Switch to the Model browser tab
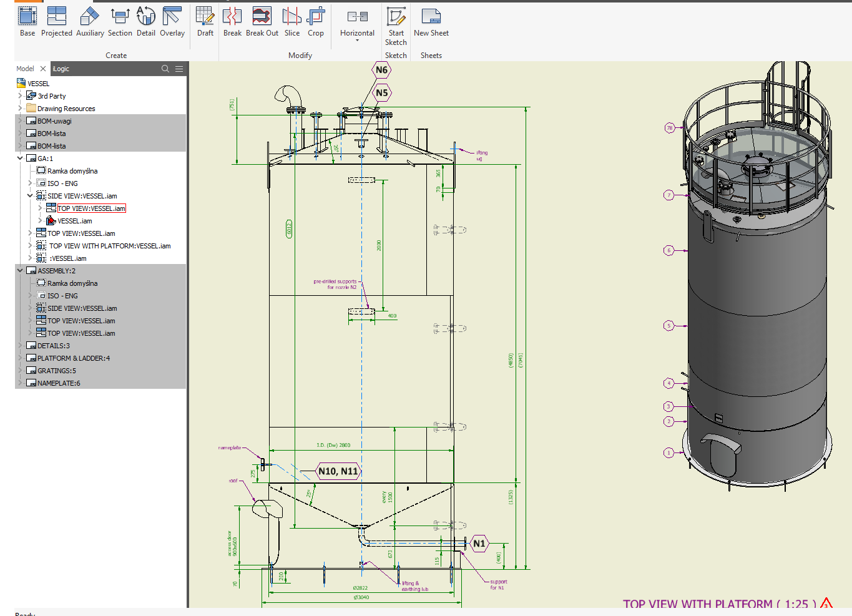The width and height of the screenshot is (852, 616). (25, 69)
